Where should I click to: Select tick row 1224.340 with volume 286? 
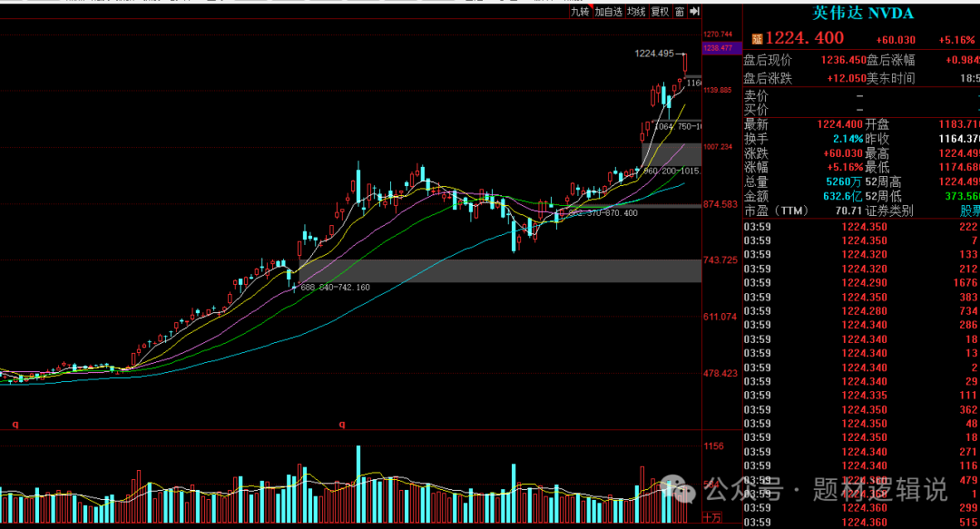tap(861, 325)
